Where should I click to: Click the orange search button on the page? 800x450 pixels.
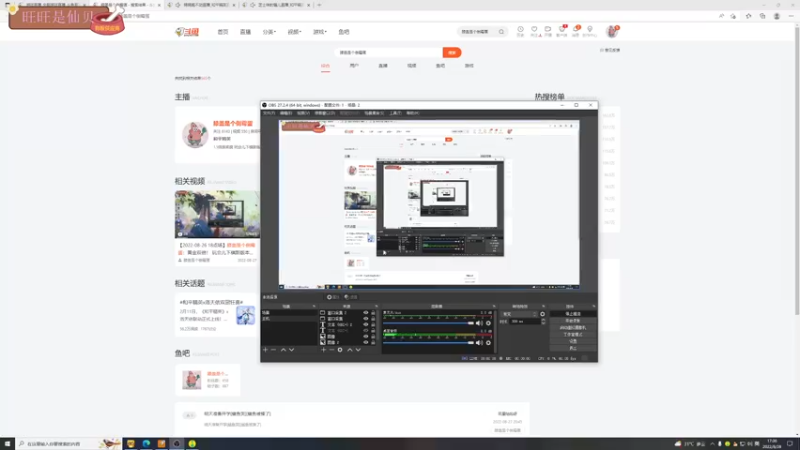(x=452, y=53)
